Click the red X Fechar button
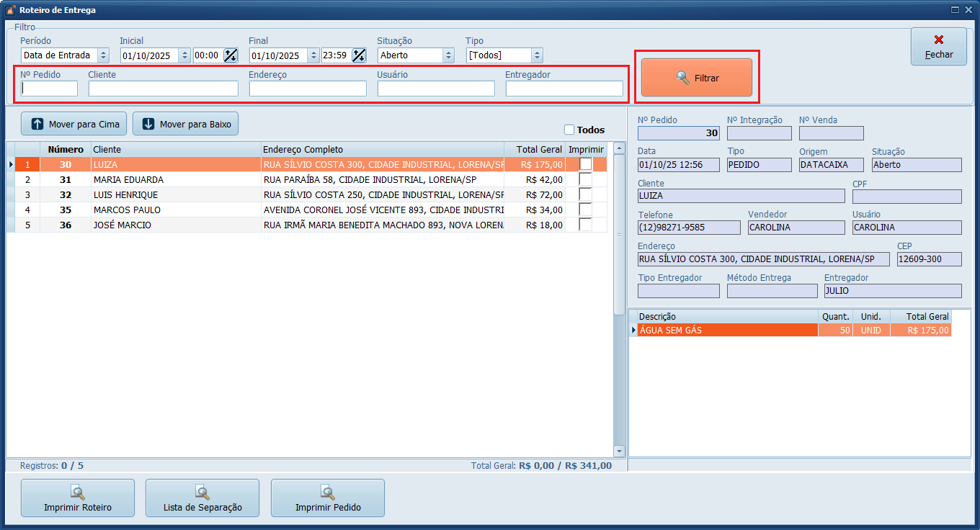This screenshot has height=530, width=980. tap(938, 47)
